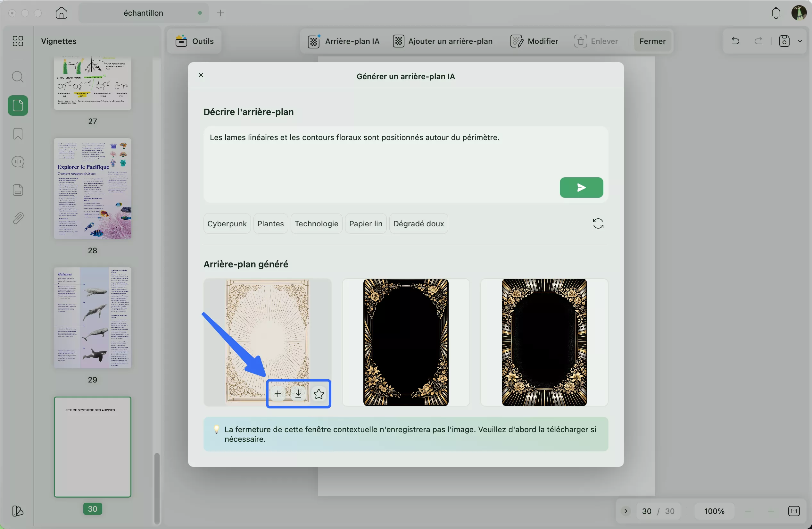Open the zoom level 100% box
This screenshot has width=812, height=529.
tap(714, 511)
